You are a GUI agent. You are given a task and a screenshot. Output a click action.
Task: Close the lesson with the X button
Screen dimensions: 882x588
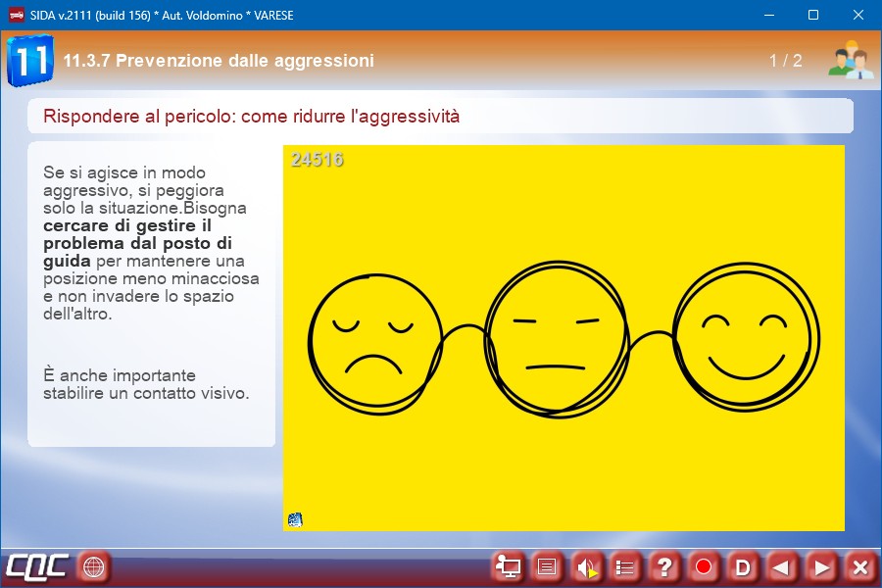pos(860,566)
